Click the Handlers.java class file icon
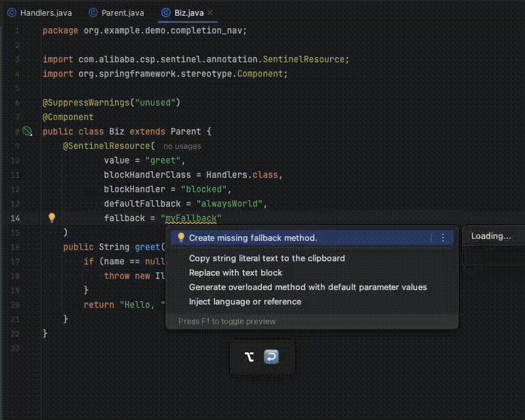This screenshot has height=420, width=525. [12, 12]
